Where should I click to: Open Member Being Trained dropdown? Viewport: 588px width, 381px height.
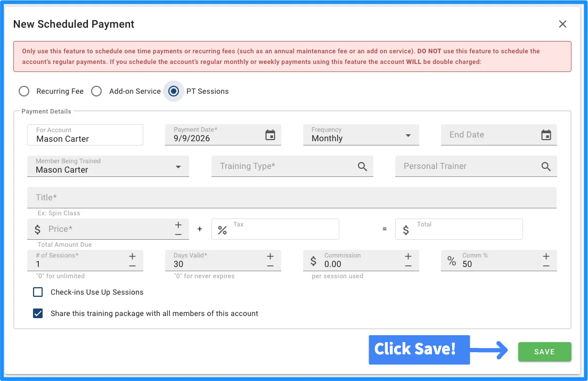pyautogui.click(x=108, y=166)
